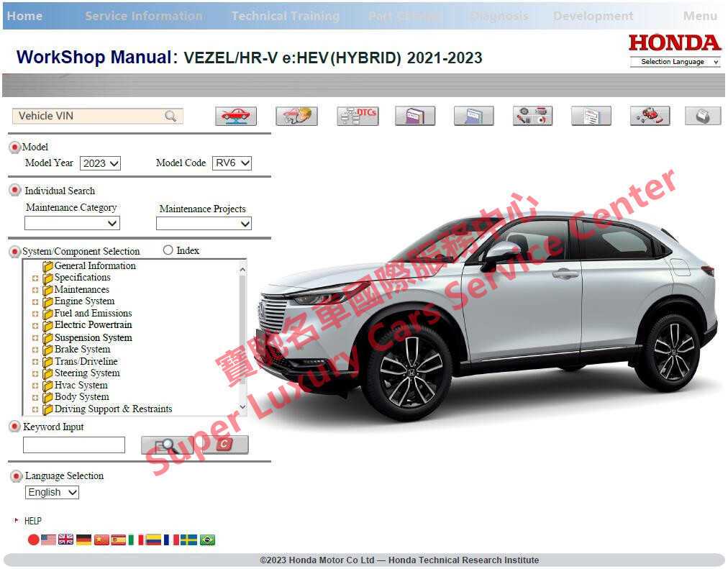Select the UK flag language icon
Screen dimensions: 728x569
click(x=66, y=540)
